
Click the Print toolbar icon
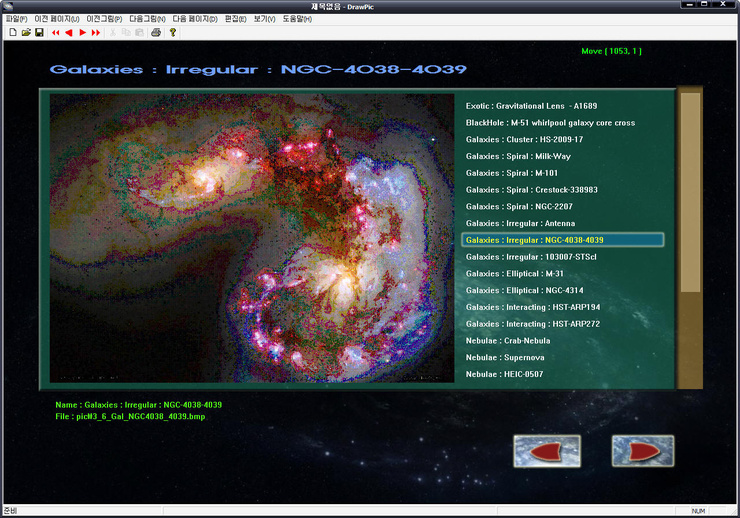156,33
